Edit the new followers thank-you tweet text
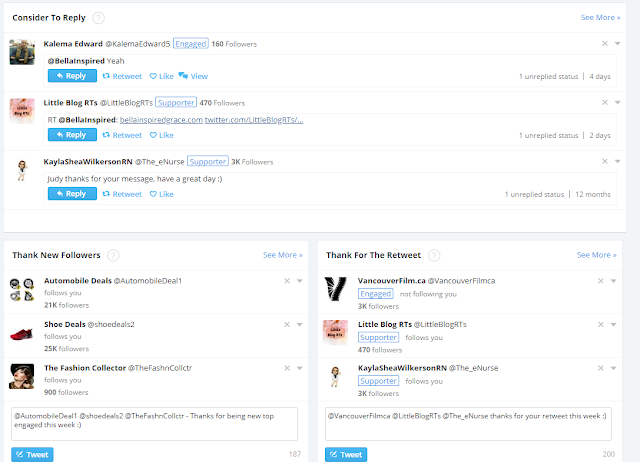Screen dimensions: 640x462 (154, 424)
